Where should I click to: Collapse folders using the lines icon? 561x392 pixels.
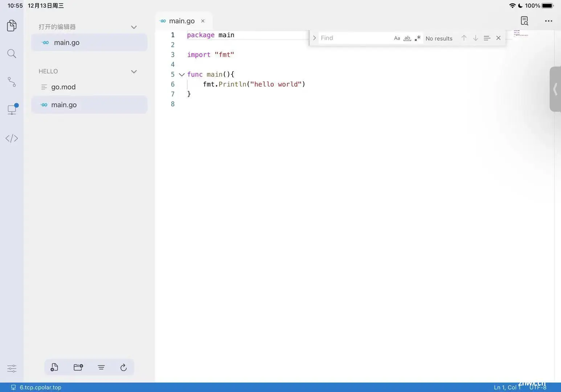[101, 368]
